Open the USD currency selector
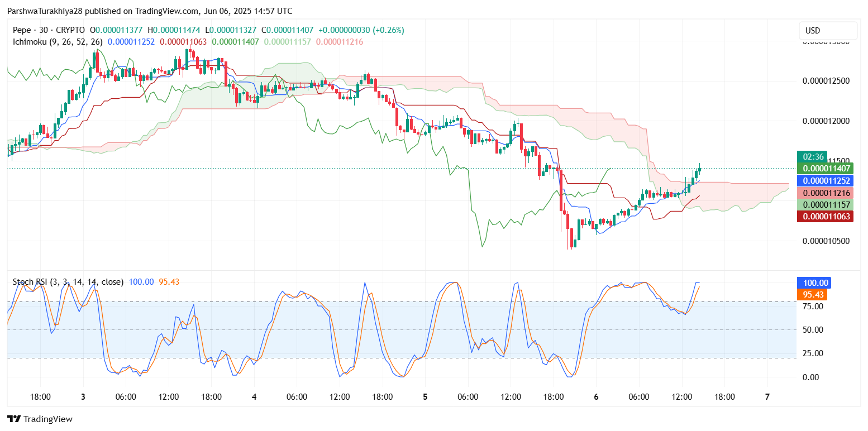The image size is (868, 431). tap(828, 31)
